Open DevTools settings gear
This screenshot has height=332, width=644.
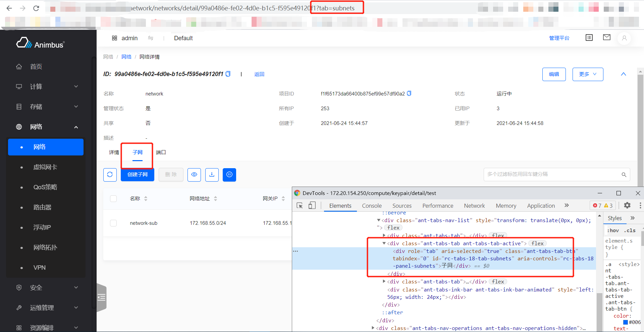627,205
